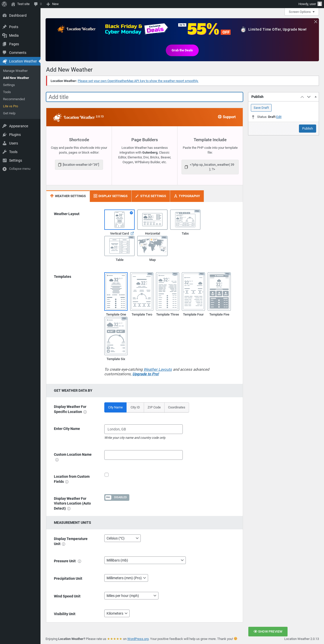Screen dimensions: 324x644
Task: Open the Visibility Unit dropdown
Action: pos(117,613)
